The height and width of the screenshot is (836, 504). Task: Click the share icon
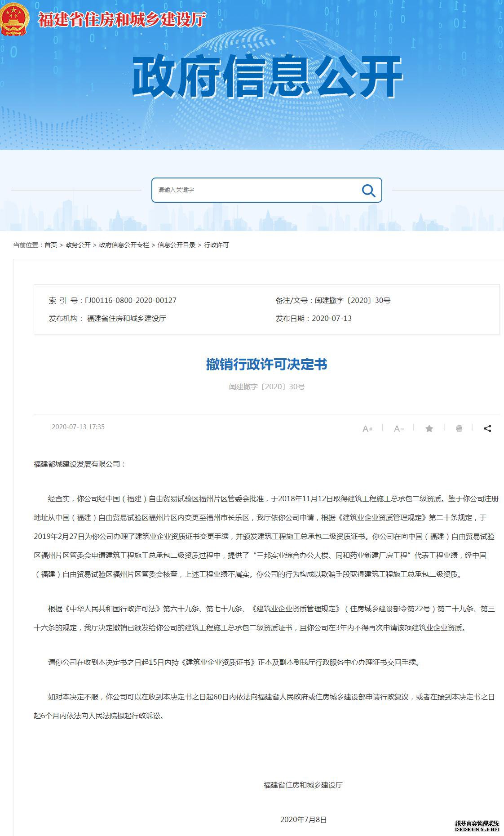coord(487,428)
